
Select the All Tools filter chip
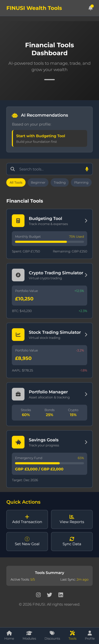click(x=16, y=182)
